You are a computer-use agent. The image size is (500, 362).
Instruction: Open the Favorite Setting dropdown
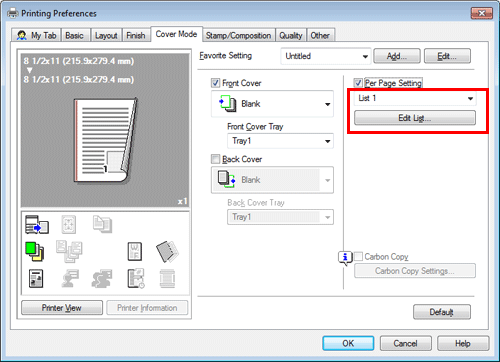(x=325, y=56)
